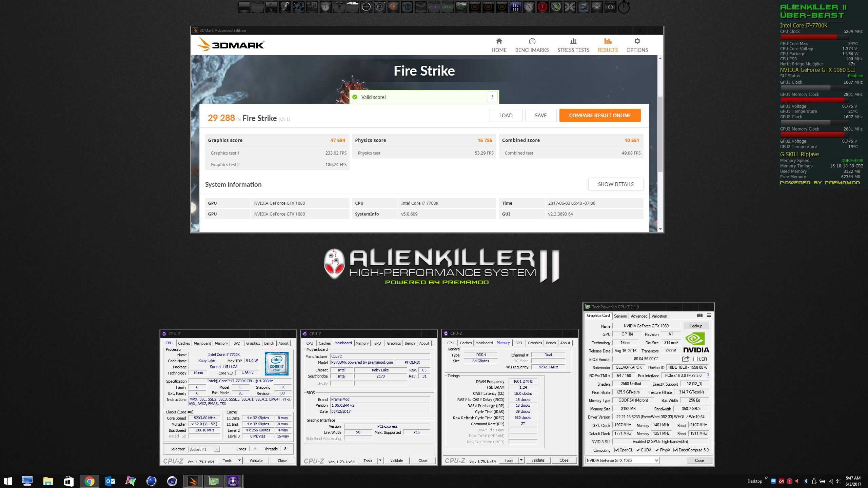868x488 pixels.
Task: Open the 3DMark Home icon
Action: click(499, 41)
